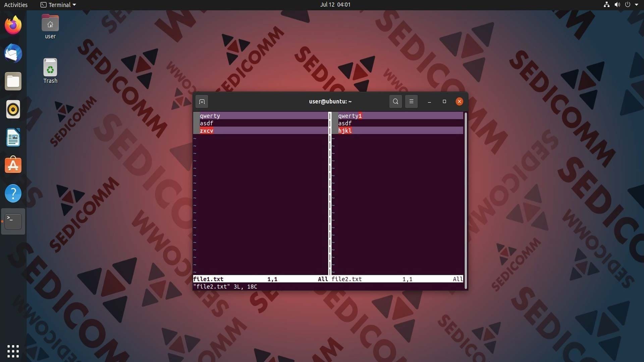
Task: Click the file1.txt status line
Action: pos(261,279)
